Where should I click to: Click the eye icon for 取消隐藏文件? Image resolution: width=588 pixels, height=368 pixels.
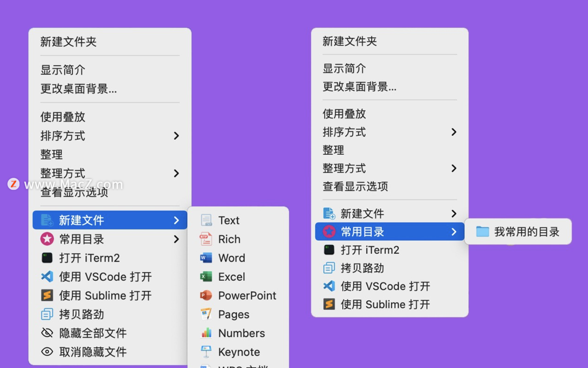(x=47, y=352)
